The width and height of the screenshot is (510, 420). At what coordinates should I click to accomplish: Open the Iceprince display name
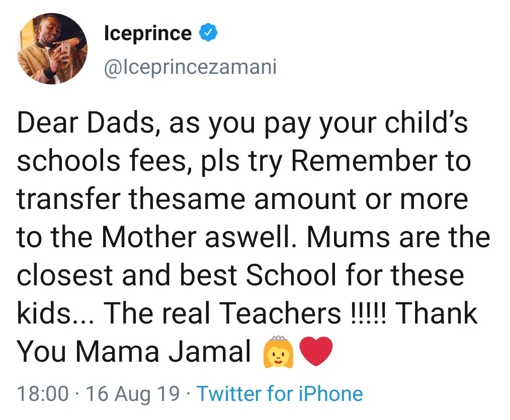(147, 34)
